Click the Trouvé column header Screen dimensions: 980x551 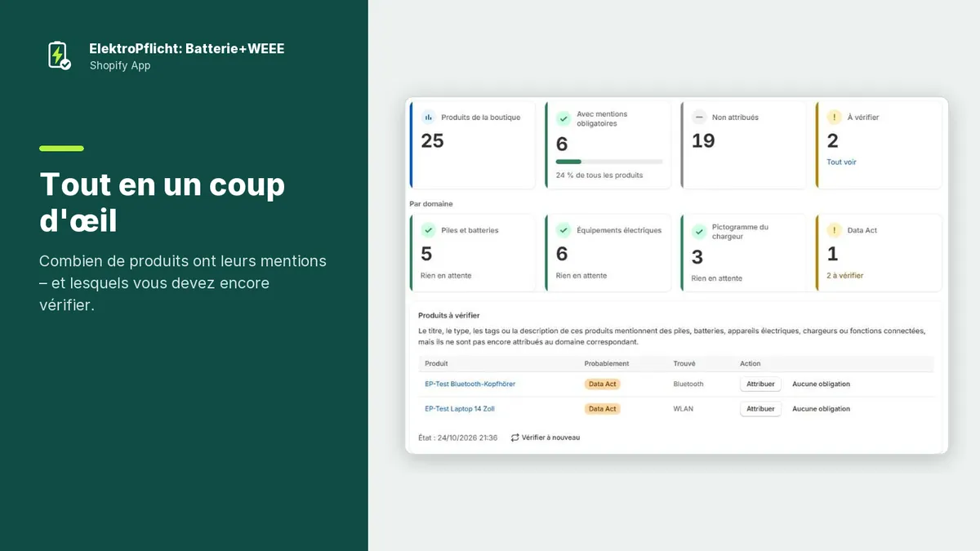pos(684,363)
